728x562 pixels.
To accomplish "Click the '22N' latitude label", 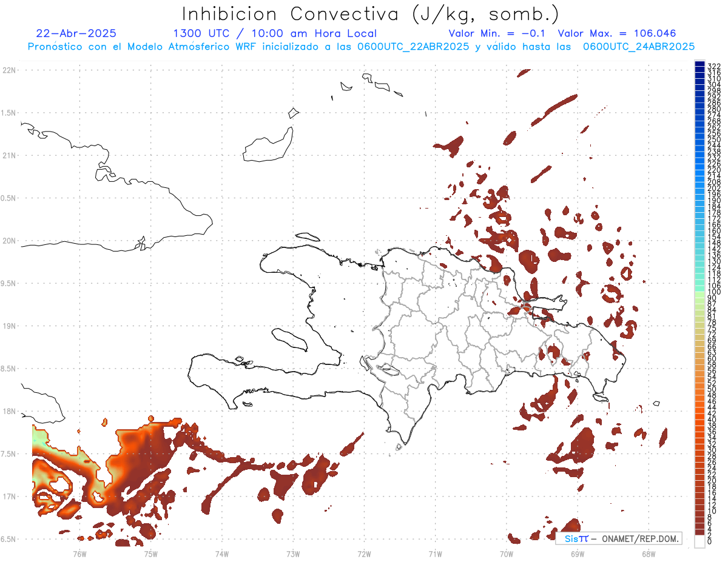I will tap(9, 70).
